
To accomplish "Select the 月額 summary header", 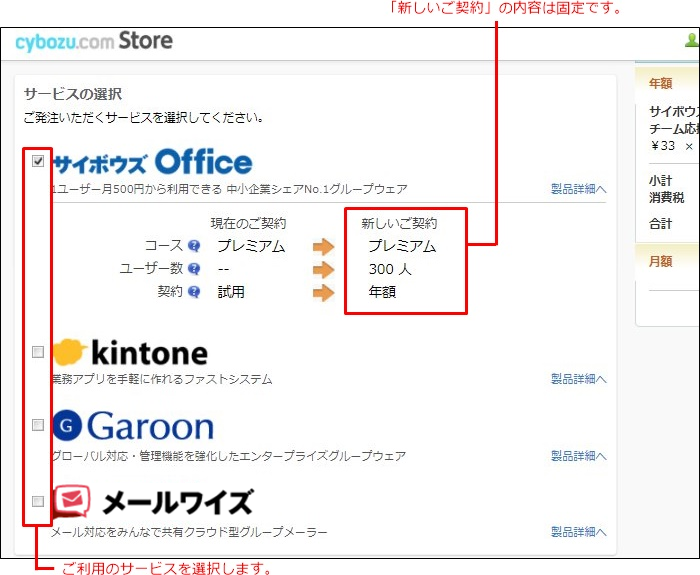I will (x=661, y=260).
